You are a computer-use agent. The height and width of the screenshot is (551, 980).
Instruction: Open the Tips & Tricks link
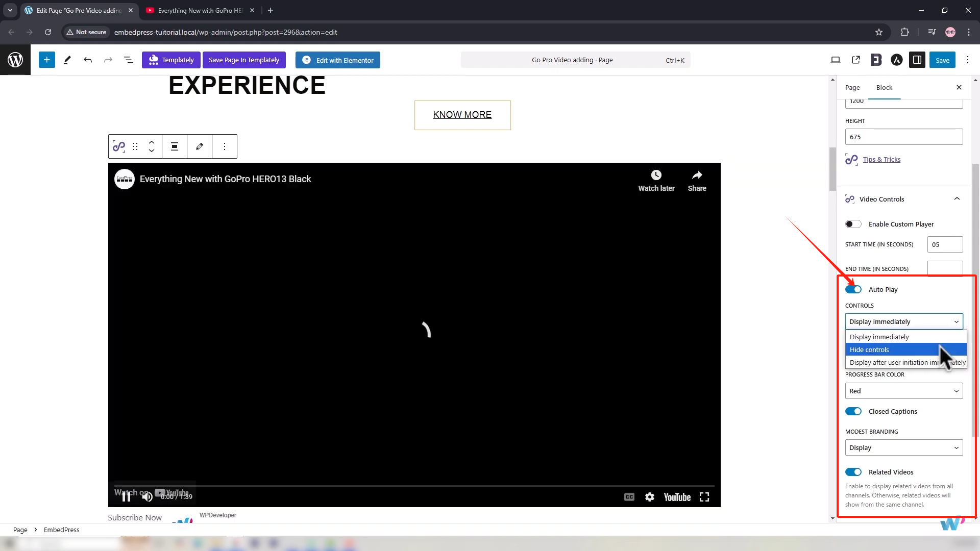tap(881, 160)
